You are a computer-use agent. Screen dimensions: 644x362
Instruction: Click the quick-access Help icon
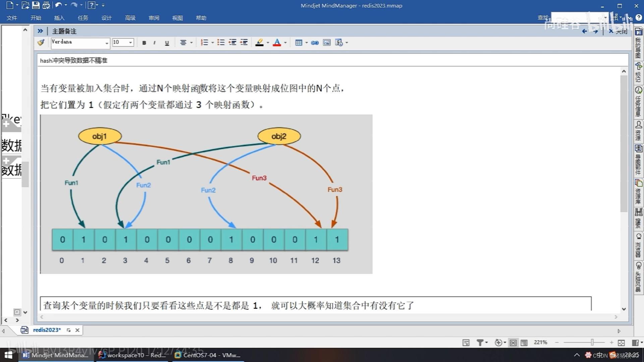click(x=91, y=5)
